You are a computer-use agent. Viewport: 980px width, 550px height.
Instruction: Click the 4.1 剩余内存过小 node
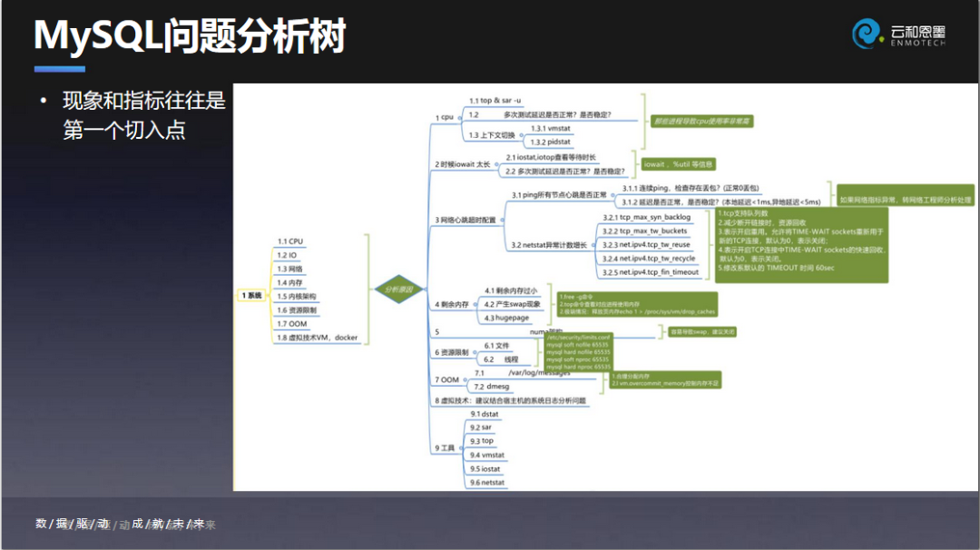coord(511,290)
